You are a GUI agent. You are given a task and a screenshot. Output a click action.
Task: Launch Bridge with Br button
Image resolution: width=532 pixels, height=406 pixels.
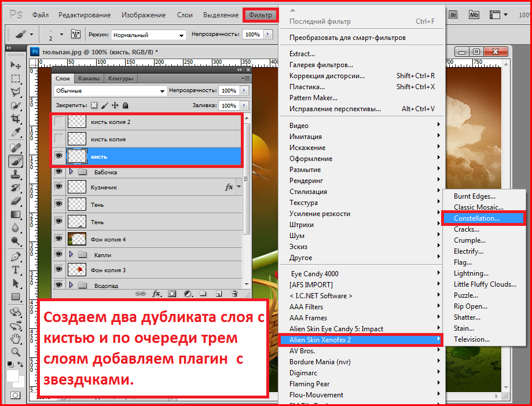tap(453, 15)
